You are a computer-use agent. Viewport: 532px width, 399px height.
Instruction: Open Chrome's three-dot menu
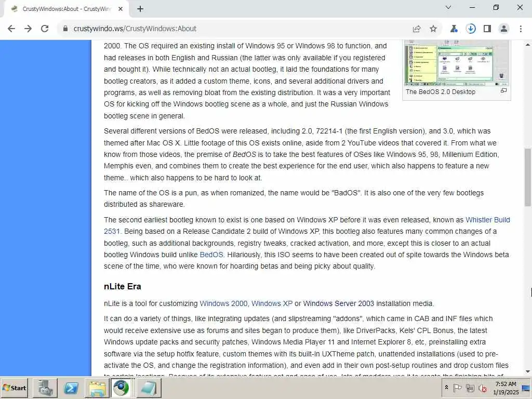click(x=521, y=29)
